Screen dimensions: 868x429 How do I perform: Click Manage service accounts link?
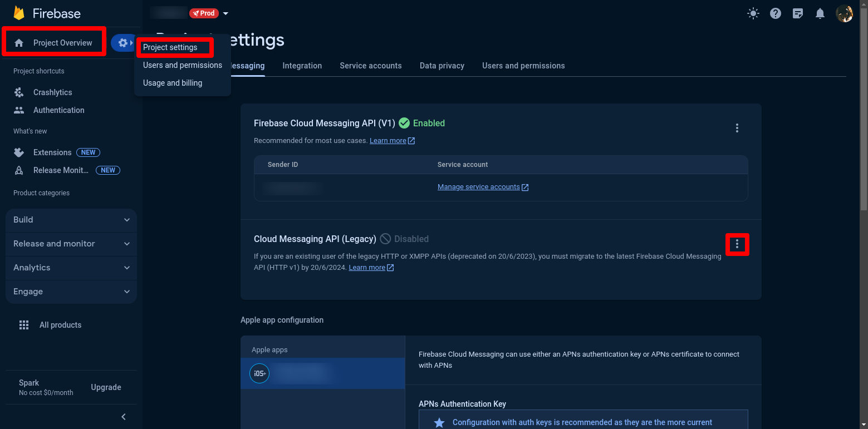click(483, 187)
